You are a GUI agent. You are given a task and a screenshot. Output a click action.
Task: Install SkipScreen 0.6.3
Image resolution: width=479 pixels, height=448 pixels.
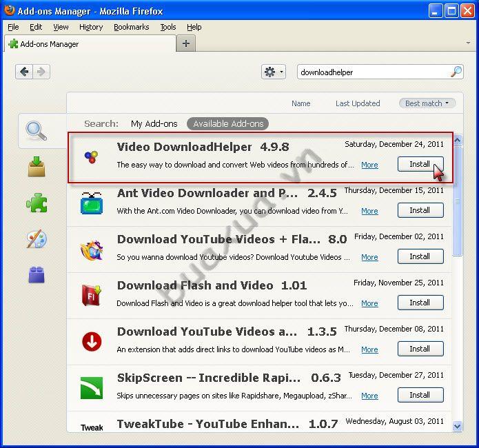point(420,395)
